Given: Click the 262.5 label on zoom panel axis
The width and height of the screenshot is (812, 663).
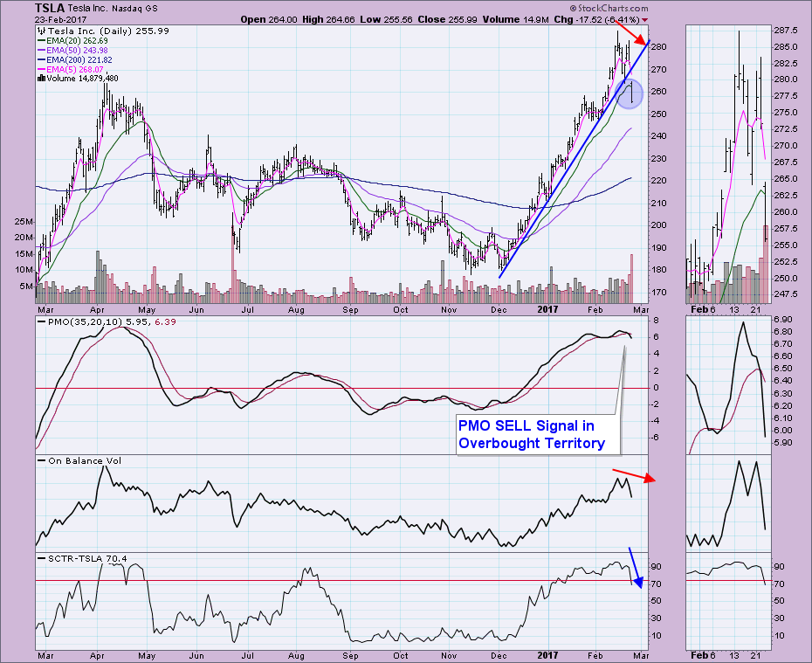Looking at the screenshot, I should (786, 196).
